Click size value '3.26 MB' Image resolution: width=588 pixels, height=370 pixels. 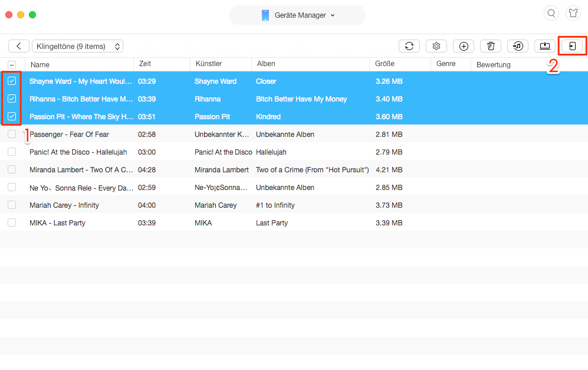(x=389, y=81)
